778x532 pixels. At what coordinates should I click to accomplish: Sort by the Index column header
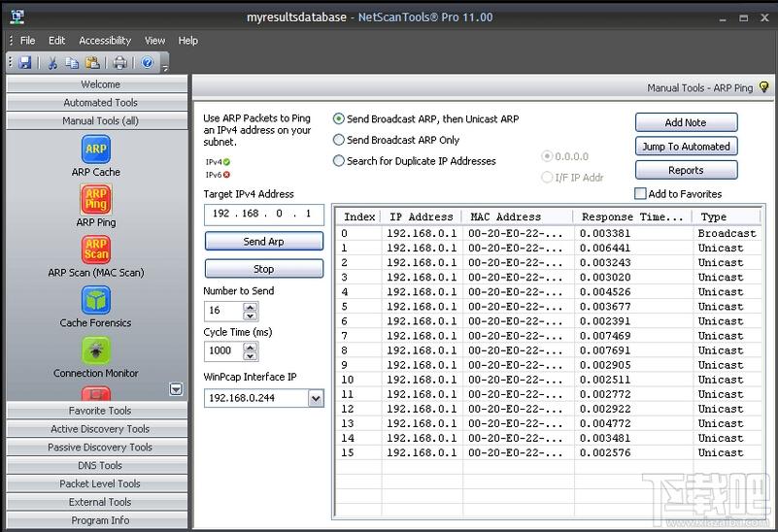point(359,216)
